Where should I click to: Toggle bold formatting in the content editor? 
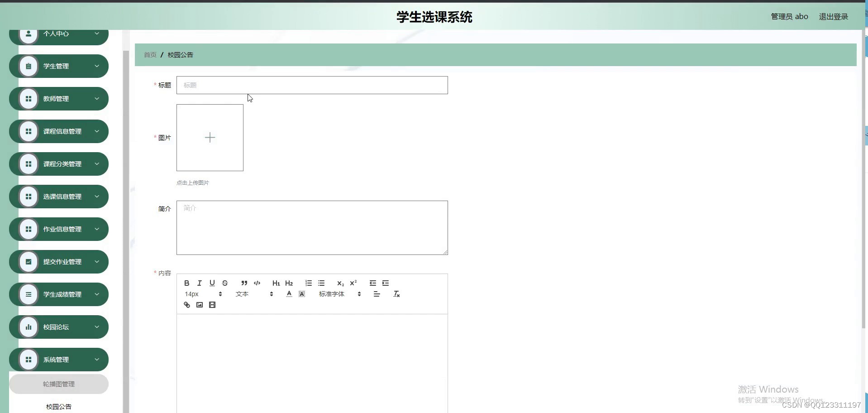click(x=186, y=283)
